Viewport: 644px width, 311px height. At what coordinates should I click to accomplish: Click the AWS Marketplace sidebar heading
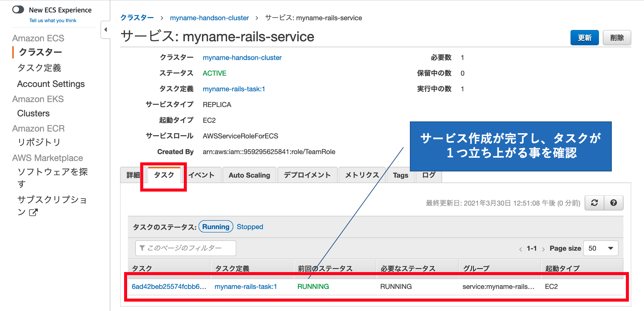[x=48, y=158]
